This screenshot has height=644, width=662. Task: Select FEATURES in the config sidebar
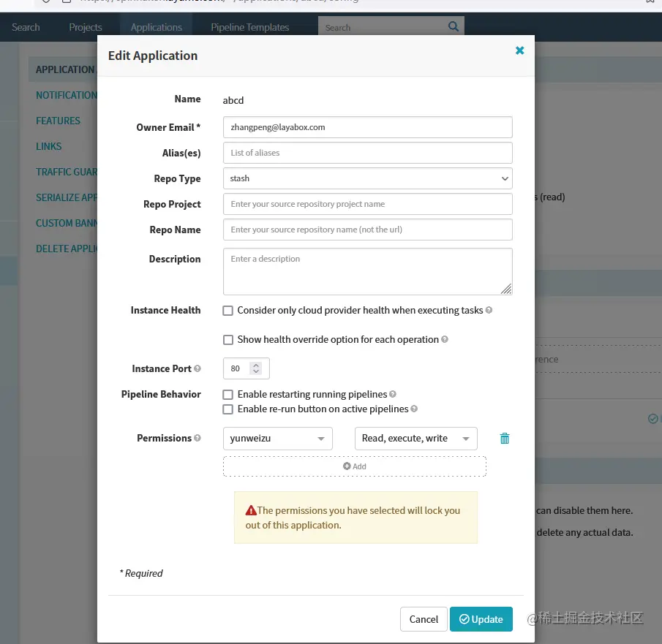click(x=58, y=121)
